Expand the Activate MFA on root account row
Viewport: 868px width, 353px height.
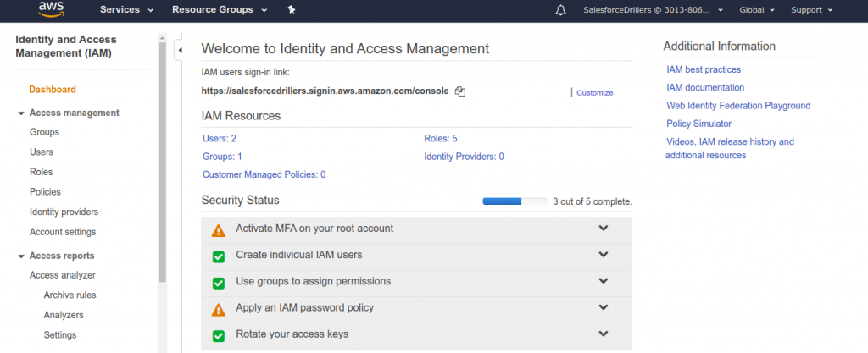tap(604, 229)
